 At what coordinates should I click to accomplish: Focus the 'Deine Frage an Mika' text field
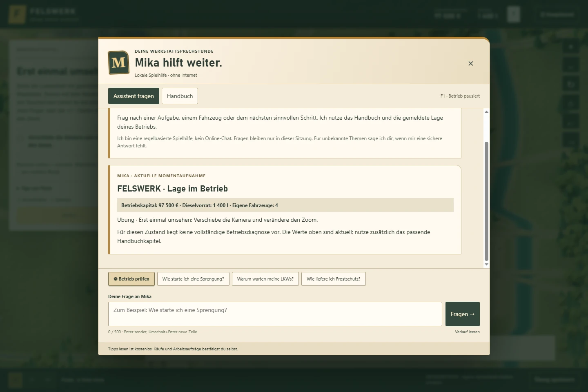(275, 314)
